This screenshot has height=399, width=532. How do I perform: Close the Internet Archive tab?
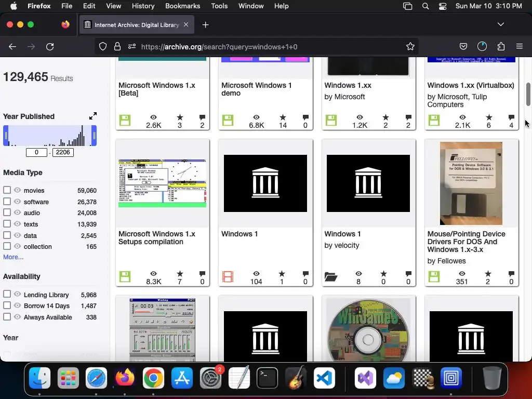[x=186, y=24]
